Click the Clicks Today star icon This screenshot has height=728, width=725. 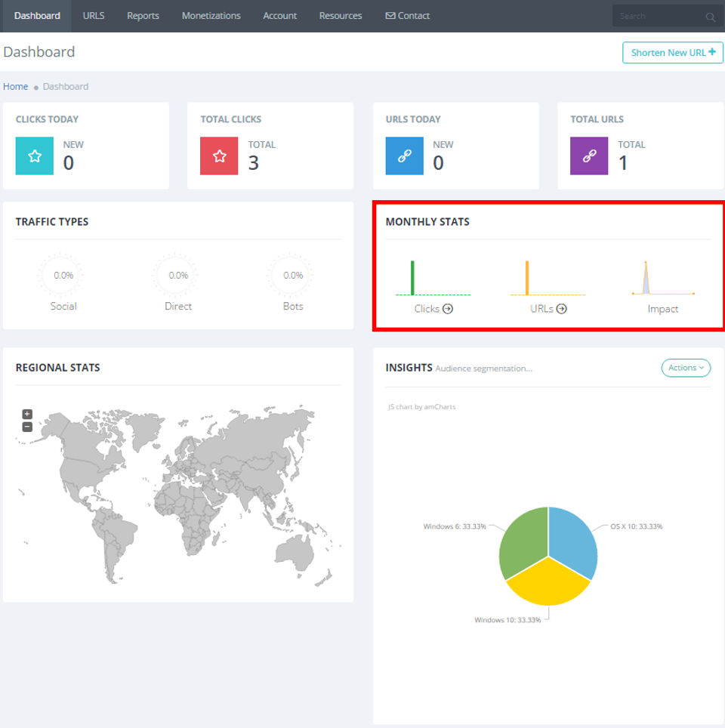[x=35, y=156]
